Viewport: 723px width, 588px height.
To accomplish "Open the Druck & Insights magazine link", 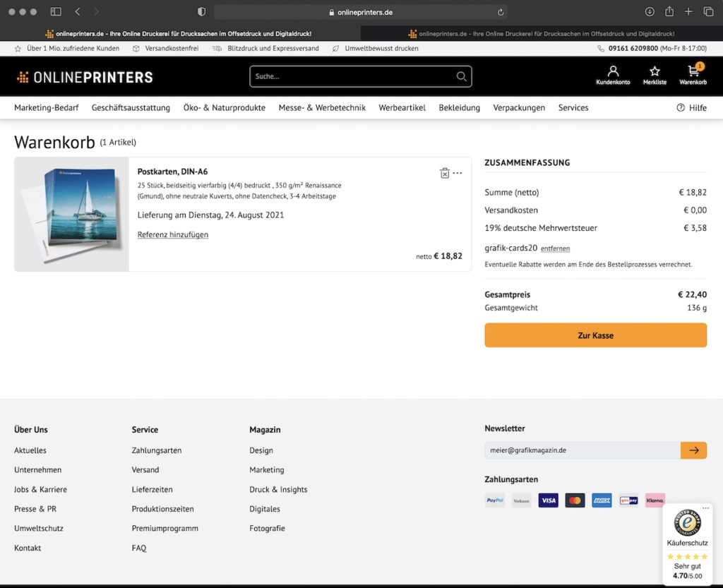I will 278,489.
